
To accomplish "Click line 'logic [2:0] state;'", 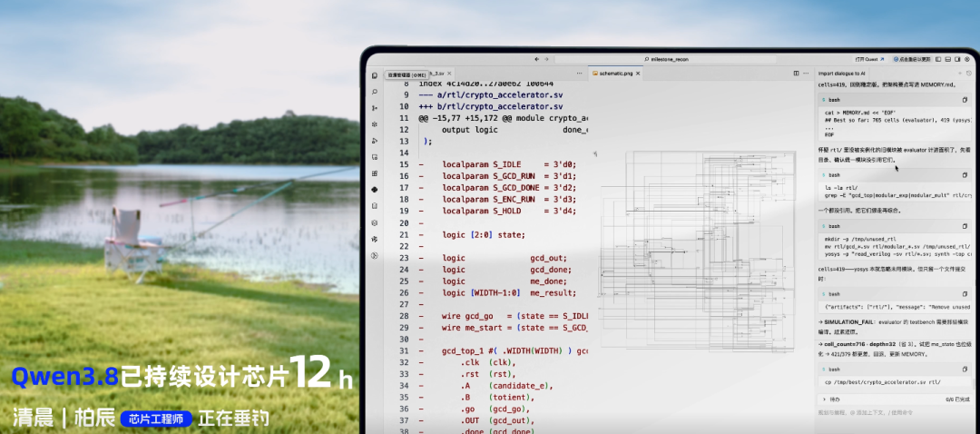I will 484,234.
